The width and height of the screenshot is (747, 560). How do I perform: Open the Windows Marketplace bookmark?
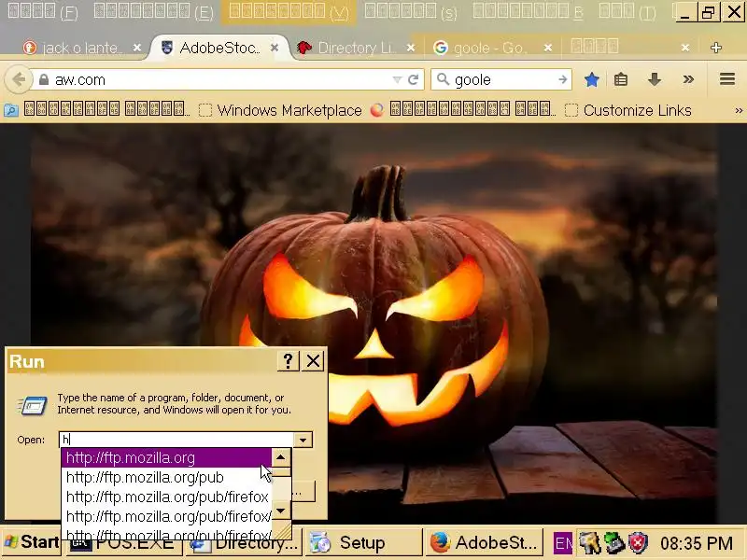point(281,110)
